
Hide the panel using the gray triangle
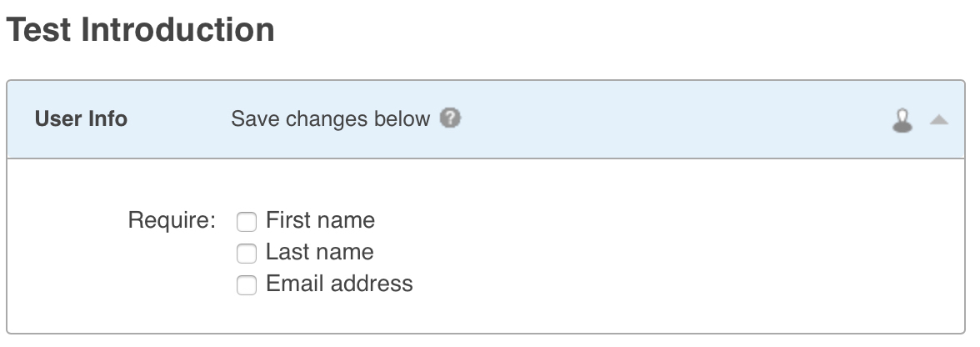pyautogui.click(x=939, y=120)
